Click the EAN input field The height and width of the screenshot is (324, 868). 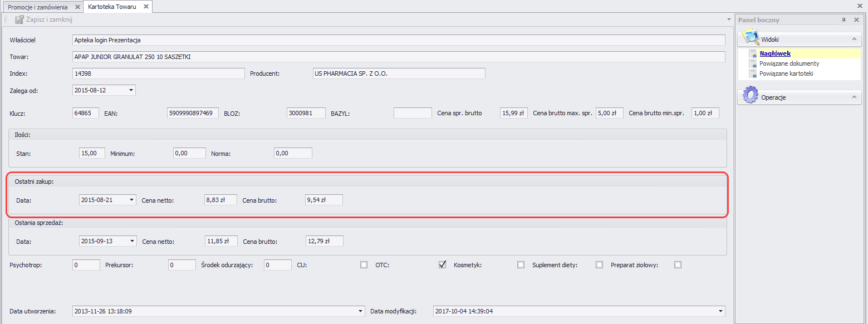[193, 113]
